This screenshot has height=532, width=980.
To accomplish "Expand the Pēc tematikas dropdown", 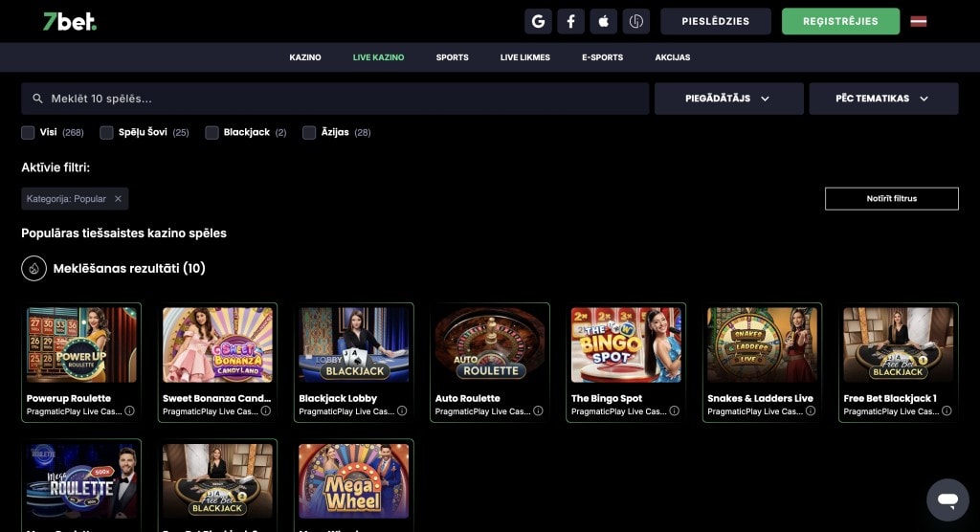I will click(x=883, y=99).
